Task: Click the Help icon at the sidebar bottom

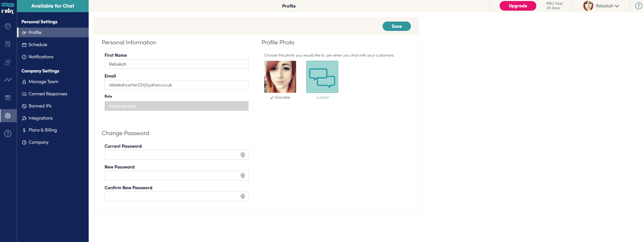Action: click(8, 134)
